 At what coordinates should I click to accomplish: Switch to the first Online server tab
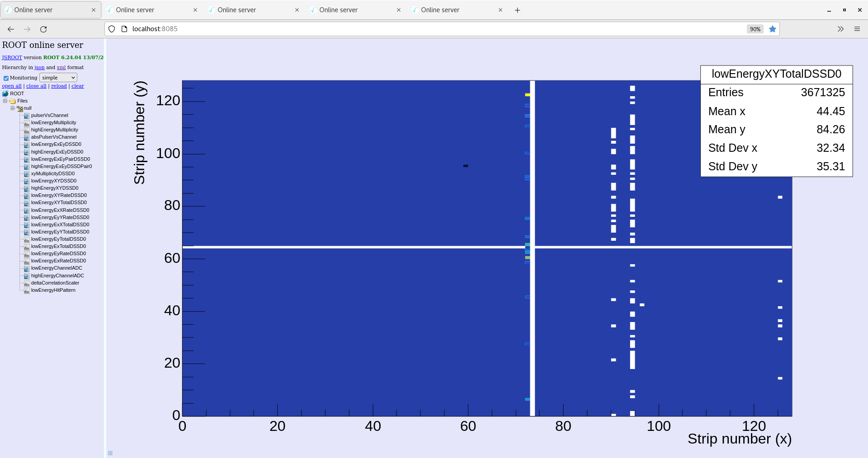coord(51,10)
